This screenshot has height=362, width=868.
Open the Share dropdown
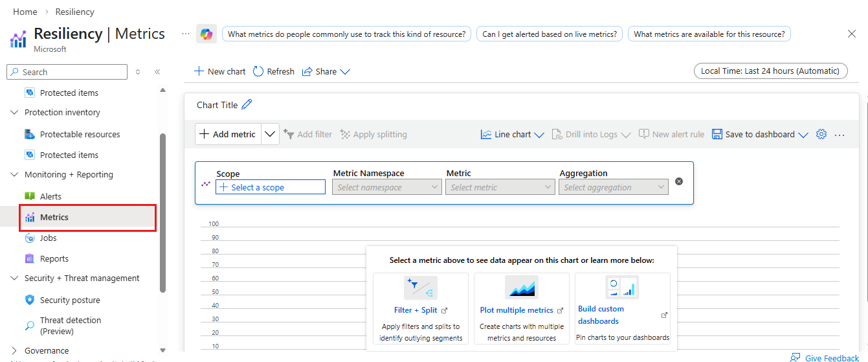pyautogui.click(x=326, y=71)
